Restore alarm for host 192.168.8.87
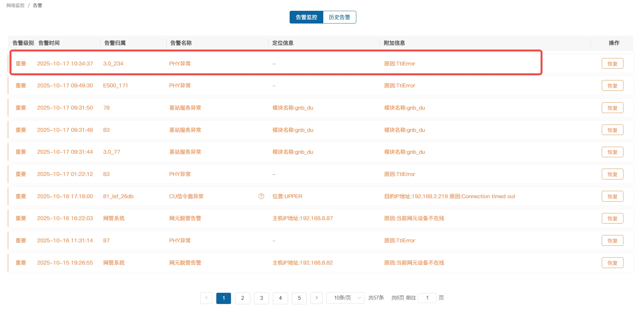644x316 pixels. 612,219
